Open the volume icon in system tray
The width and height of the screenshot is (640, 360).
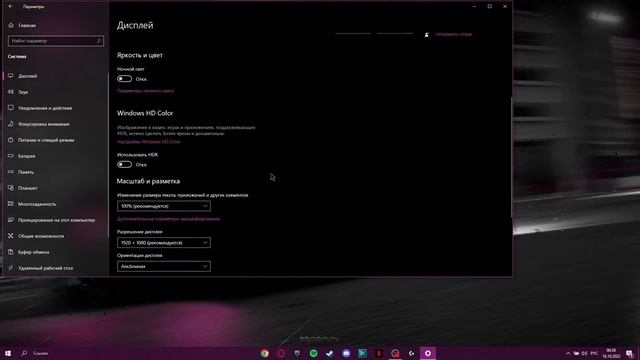(x=584, y=353)
